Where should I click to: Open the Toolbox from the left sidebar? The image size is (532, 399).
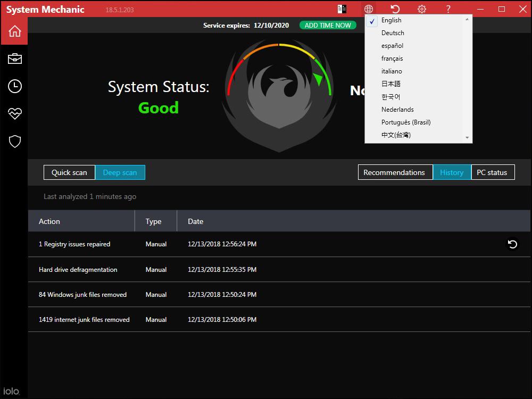tap(14, 59)
